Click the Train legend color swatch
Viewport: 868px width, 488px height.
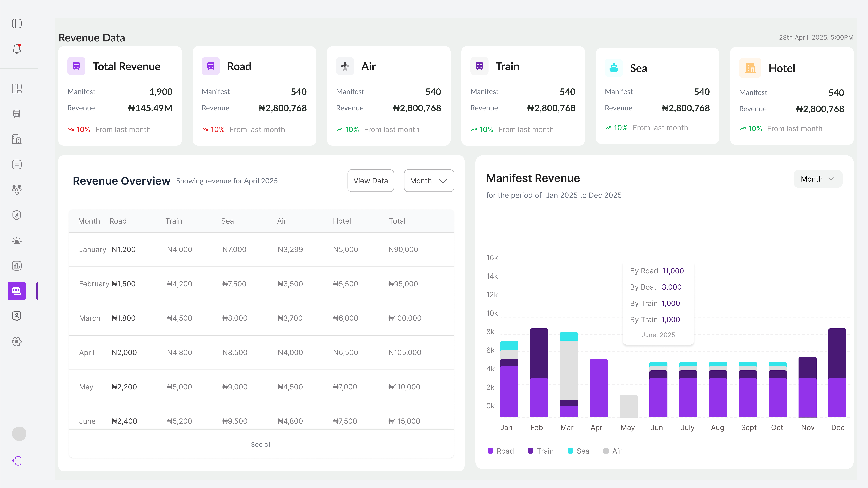pos(530,451)
